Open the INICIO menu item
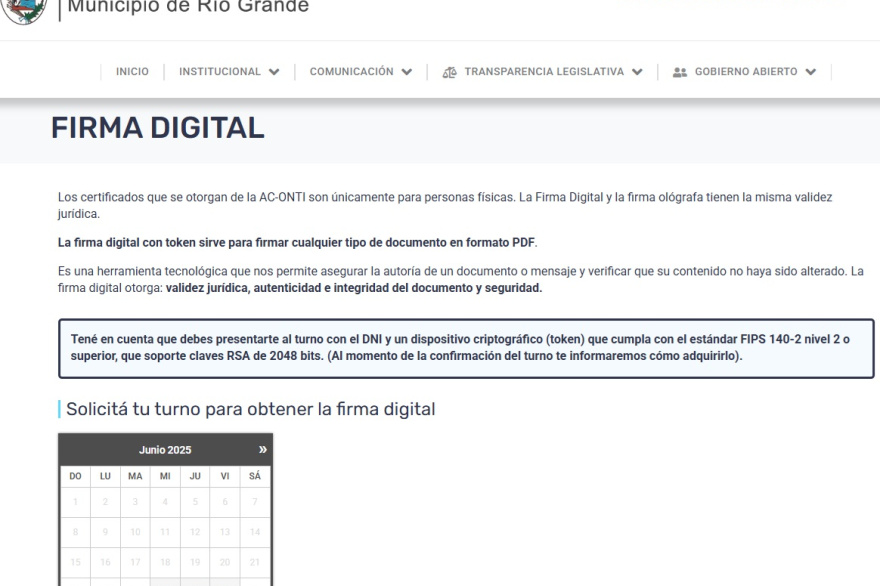The image size is (880, 586). (132, 72)
